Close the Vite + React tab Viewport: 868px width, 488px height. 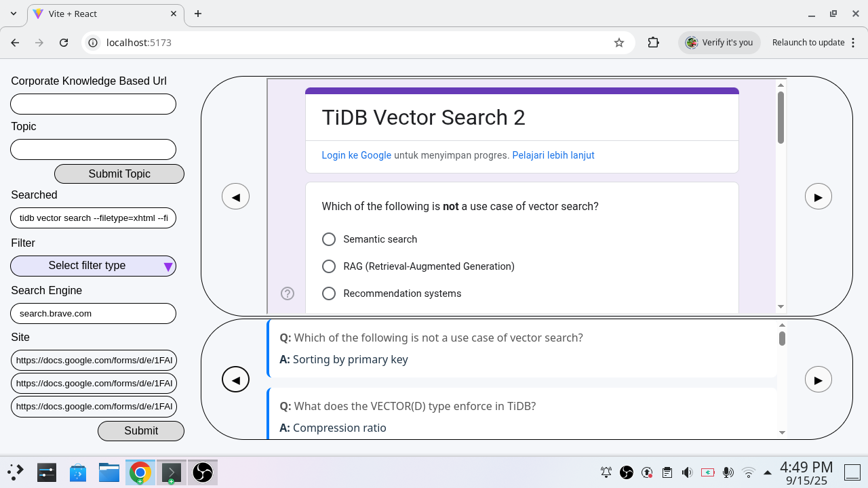point(174,14)
